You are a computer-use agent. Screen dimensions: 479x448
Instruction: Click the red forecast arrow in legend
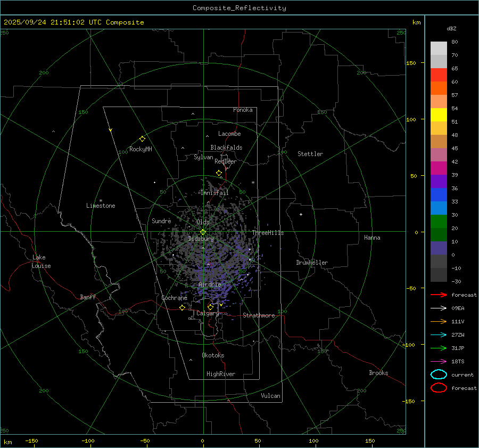pyautogui.click(x=439, y=295)
